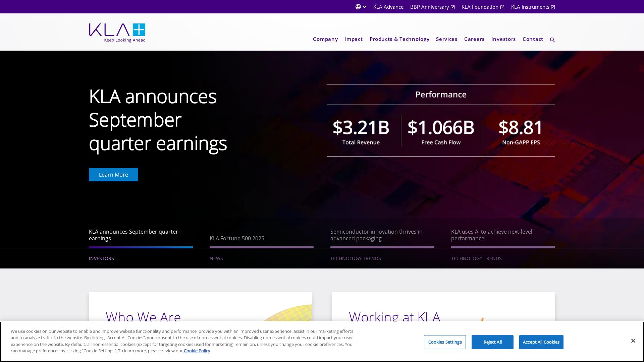Screen dimensions: 644x362
Task: Expand the language dropdown chevron
Action: click(x=365, y=7)
